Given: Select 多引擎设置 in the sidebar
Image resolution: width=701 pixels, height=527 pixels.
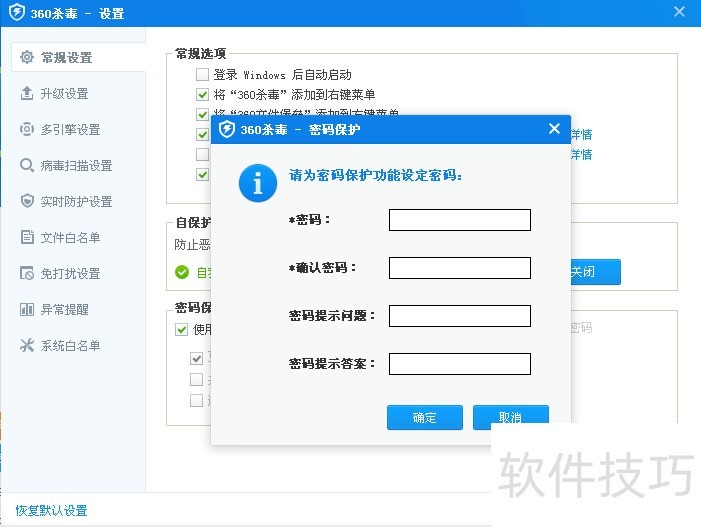Looking at the screenshot, I should (70, 130).
